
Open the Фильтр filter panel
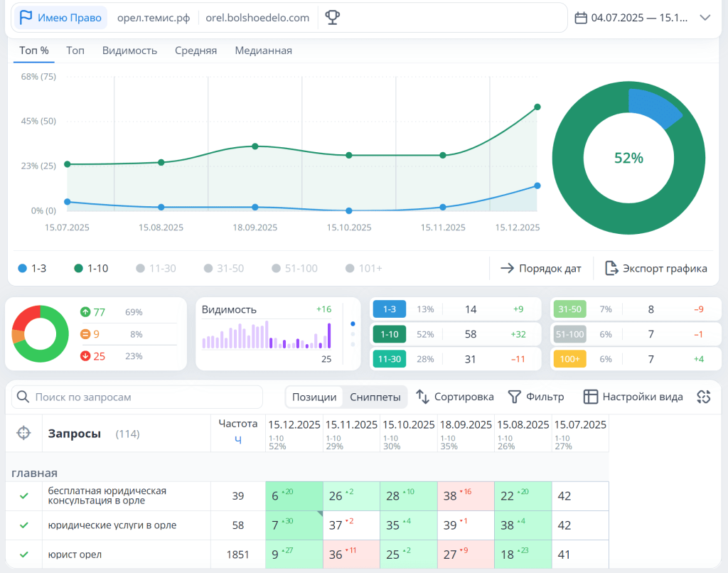(x=535, y=397)
